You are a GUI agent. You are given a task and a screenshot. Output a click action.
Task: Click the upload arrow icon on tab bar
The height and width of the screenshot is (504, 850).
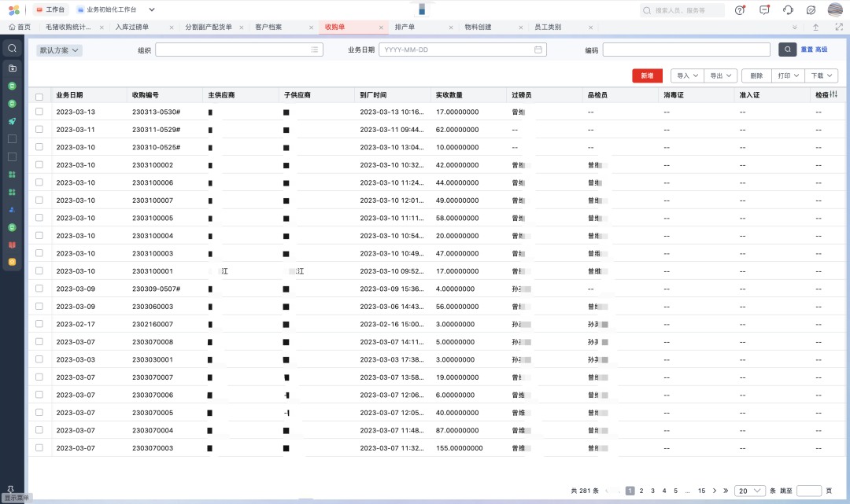[x=815, y=27]
